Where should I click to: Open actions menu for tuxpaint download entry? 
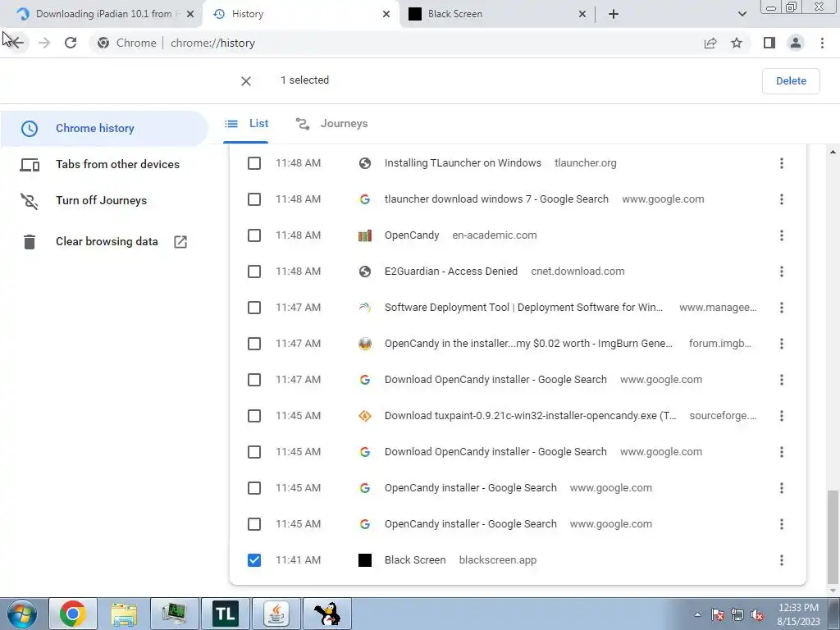click(782, 416)
